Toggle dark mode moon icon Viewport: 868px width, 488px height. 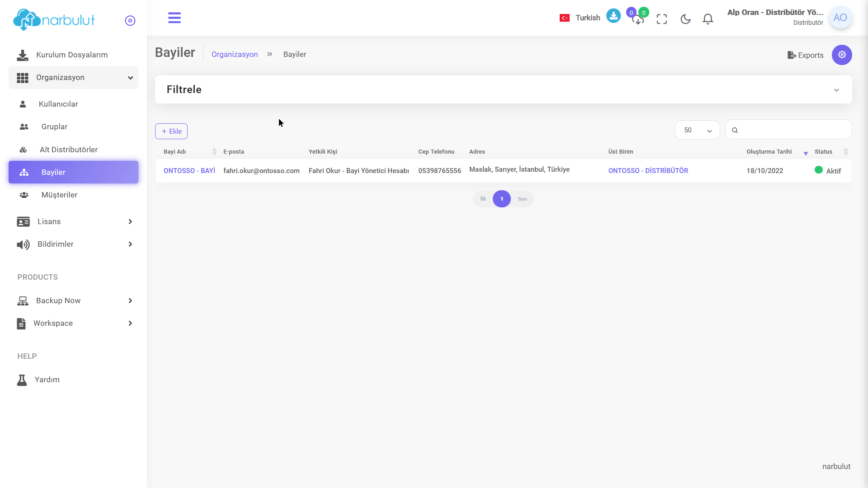pyautogui.click(x=685, y=19)
